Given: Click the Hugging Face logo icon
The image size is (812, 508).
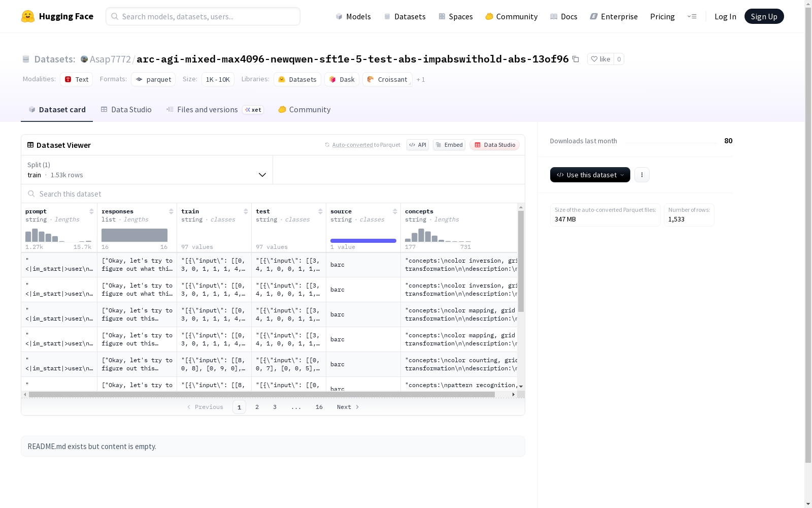Looking at the screenshot, I should tap(28, 16).
